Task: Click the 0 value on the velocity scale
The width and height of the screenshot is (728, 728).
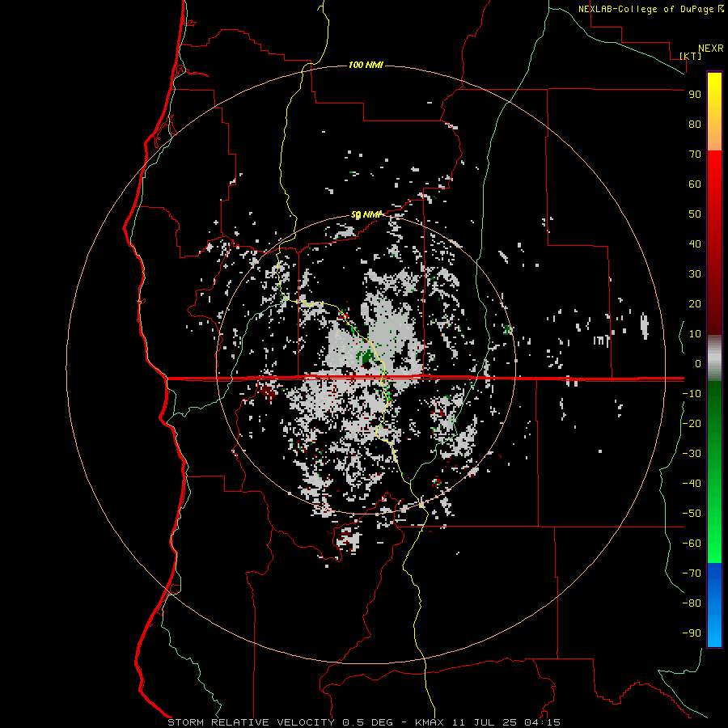Action: (698, 363)
